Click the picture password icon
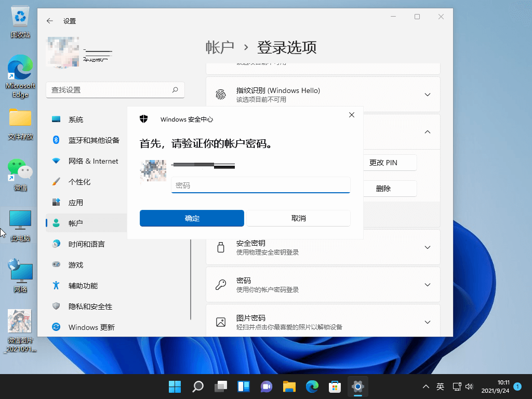Image resolution: width=532 pixels, height=399 pixels. coord(220,322)
